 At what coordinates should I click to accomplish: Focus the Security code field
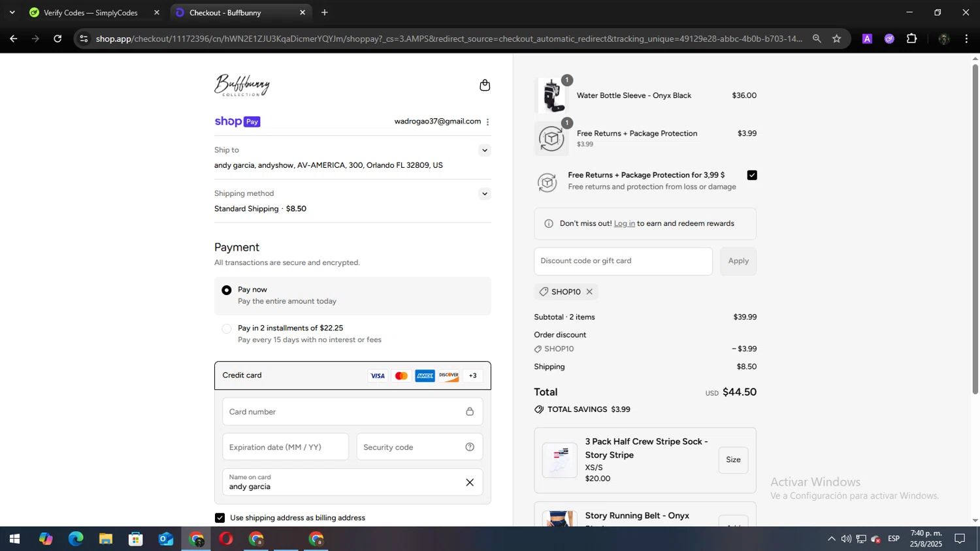(x=419, y=447)
